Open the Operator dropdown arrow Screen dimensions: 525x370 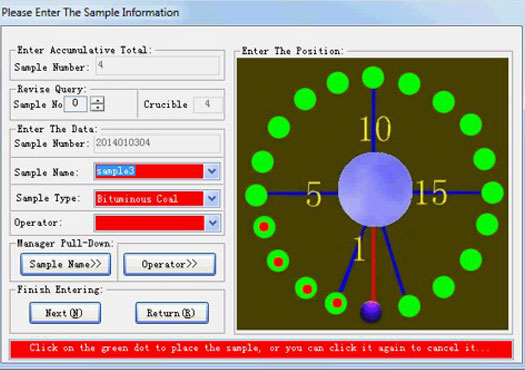tap(213, 223)
